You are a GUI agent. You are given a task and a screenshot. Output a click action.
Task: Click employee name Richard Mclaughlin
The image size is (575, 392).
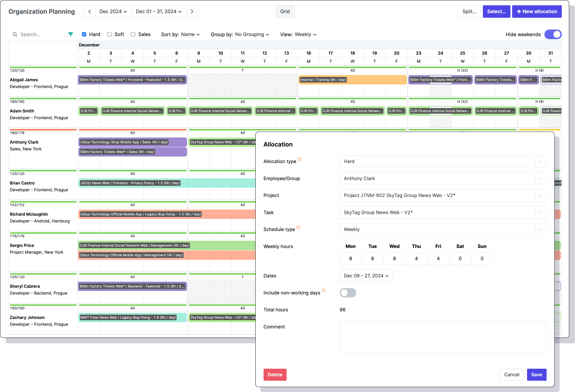click(x=29, y=214)
